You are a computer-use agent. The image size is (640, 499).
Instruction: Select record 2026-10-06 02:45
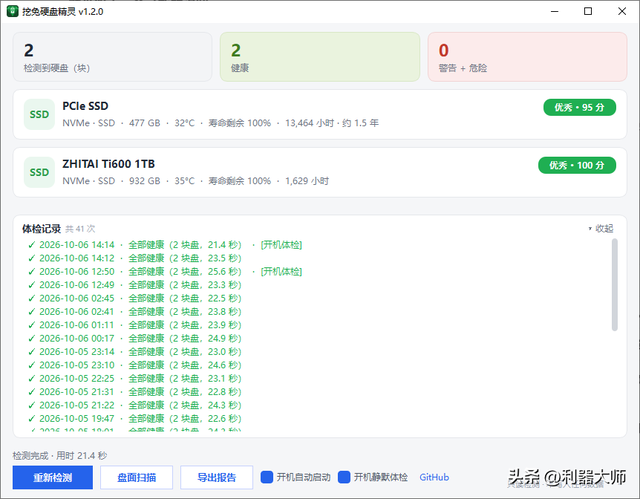135,298
